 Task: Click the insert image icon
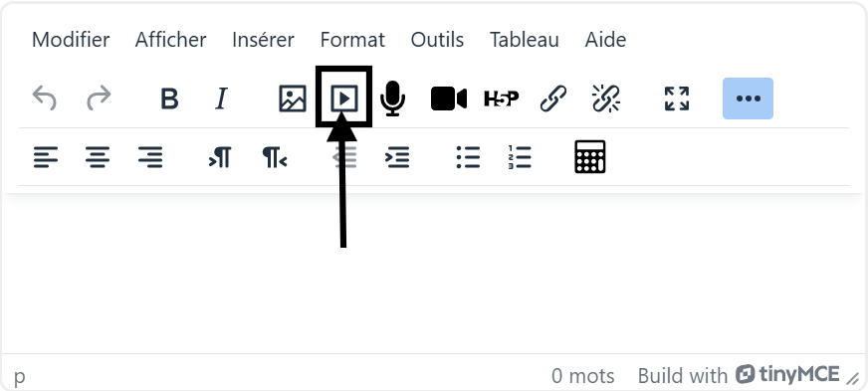[293, 99]
